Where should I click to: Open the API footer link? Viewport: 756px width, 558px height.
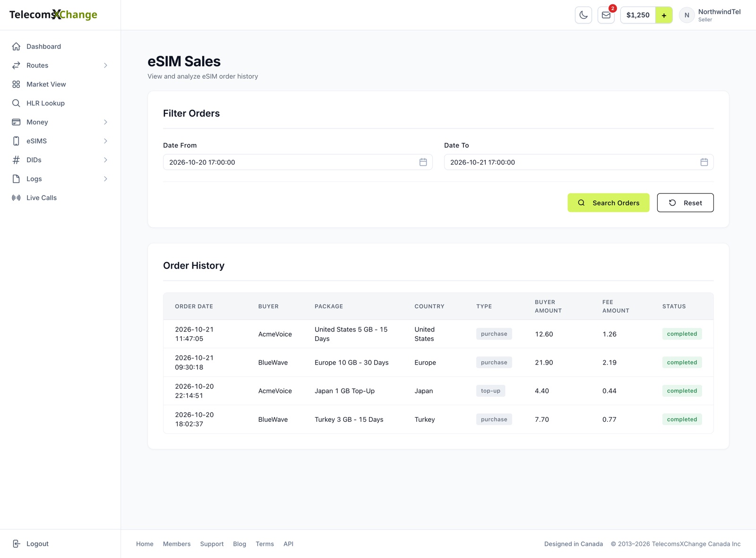(288, 544)
